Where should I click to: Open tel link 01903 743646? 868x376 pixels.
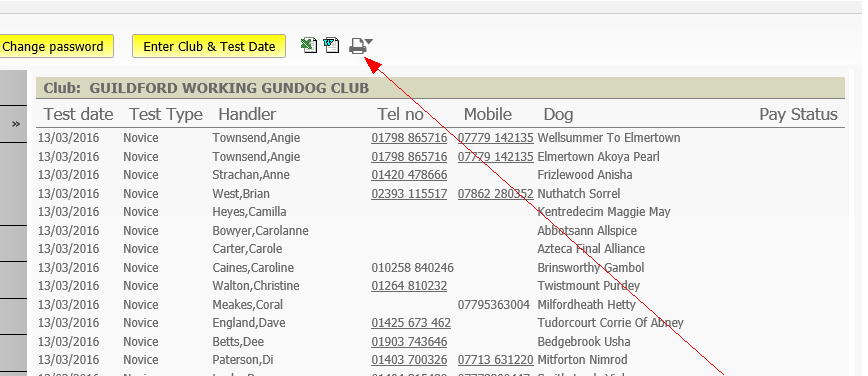click(x=409, y=342)
